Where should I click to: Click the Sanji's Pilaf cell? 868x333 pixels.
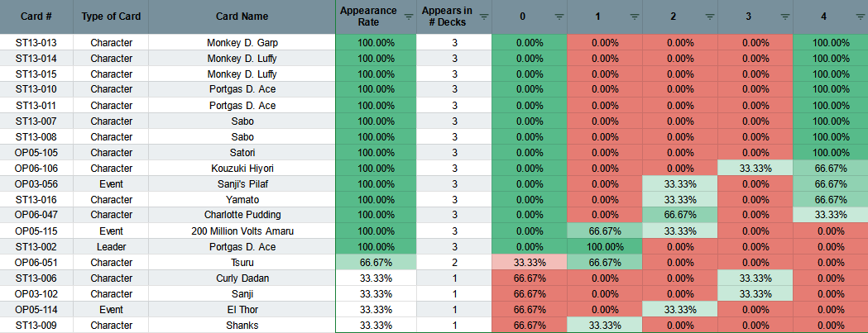[242, 183]
